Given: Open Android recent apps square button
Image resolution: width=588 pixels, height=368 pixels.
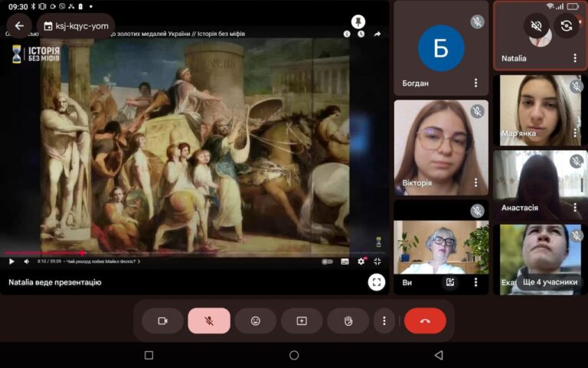Looking at the screenshot, I should (149, 355).
